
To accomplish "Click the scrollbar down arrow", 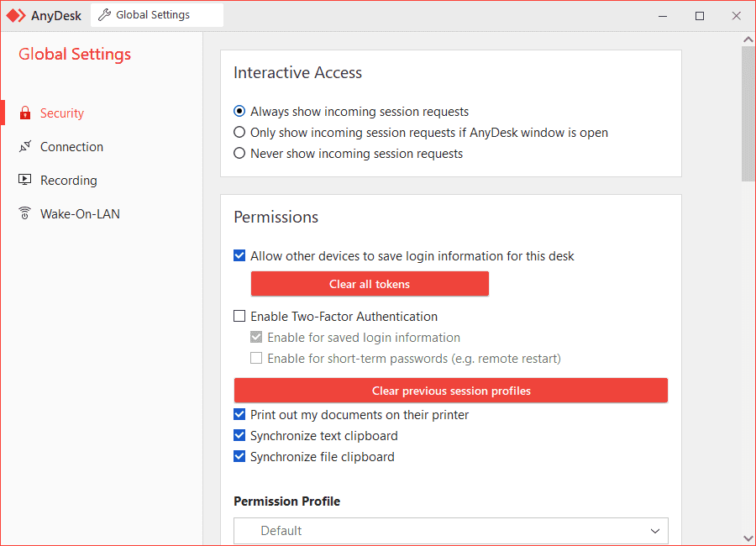I will (x=748, y=538).
